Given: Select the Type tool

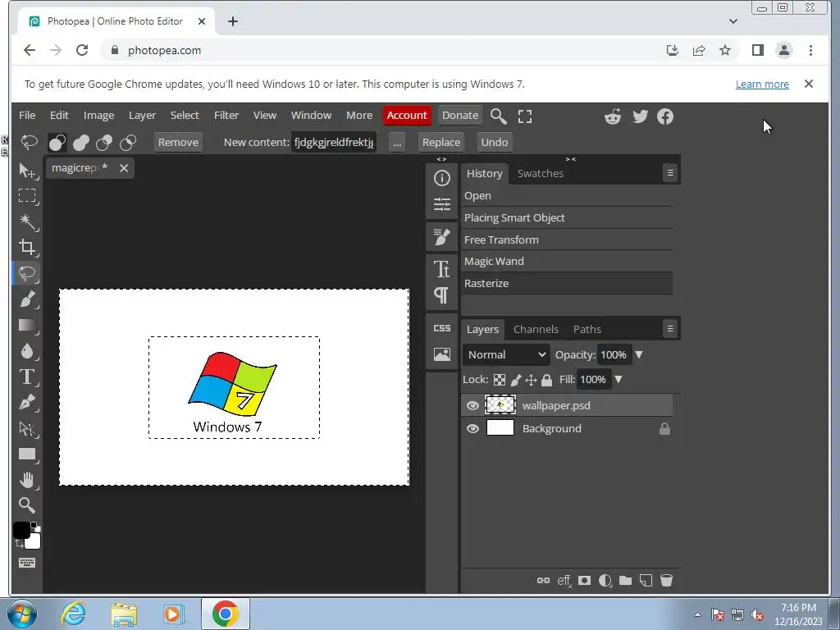Looking at the screenshot, I should tap(27, 377).
